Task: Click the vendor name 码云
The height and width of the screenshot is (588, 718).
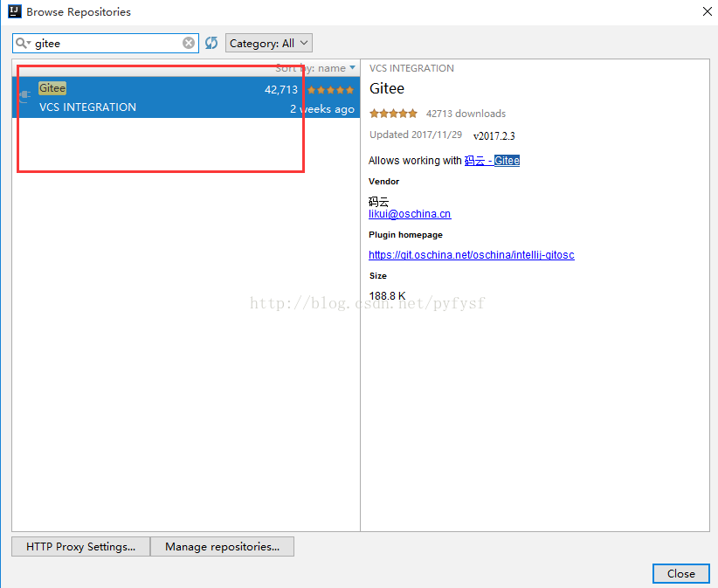Action: [379, 202]
